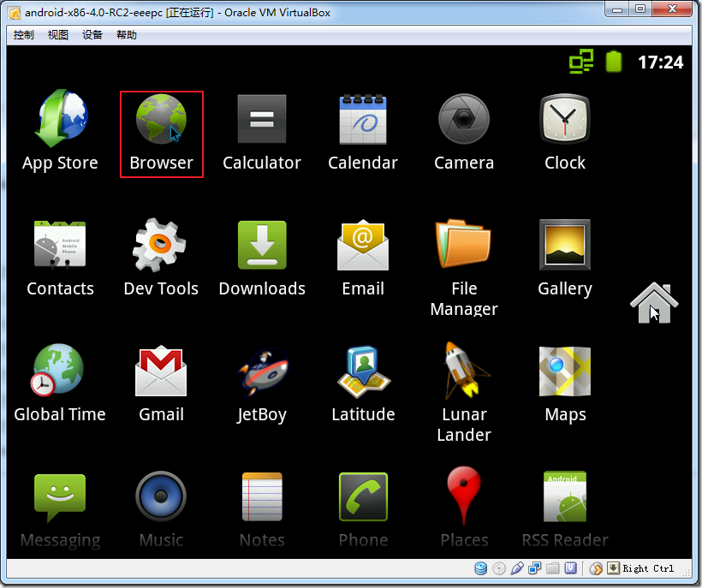Open the Email envelope icon

pyautogui.click(x=363, y=245)
